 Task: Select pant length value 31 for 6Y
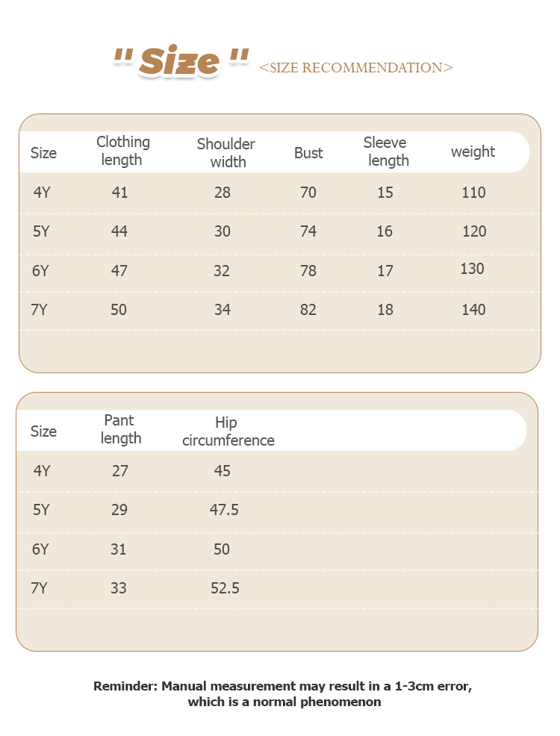(118, 549)
